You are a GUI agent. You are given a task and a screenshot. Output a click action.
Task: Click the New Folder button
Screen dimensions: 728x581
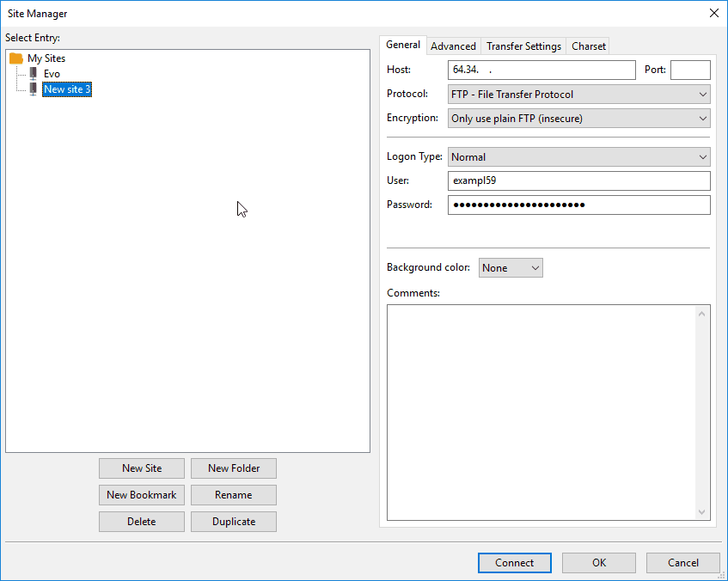(233, 468)
